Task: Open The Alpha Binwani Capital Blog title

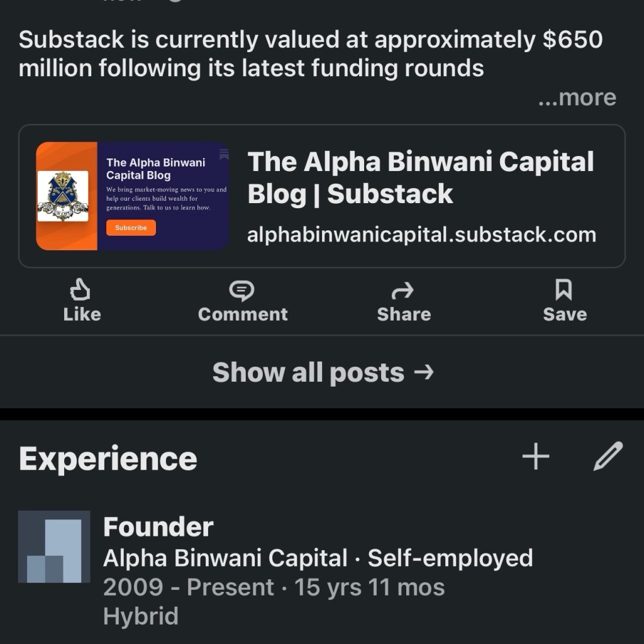Action: [x=420, y=178]
